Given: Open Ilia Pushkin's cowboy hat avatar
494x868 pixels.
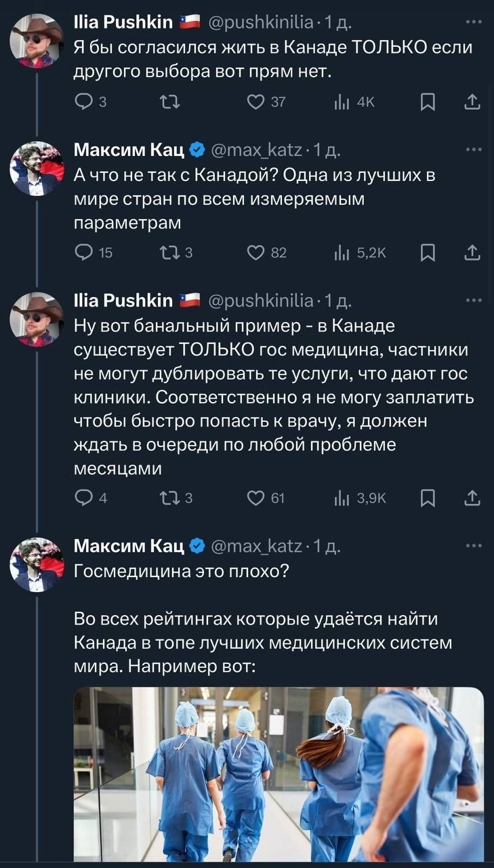Looking at the screenshot, I should (x=37, y=40).
